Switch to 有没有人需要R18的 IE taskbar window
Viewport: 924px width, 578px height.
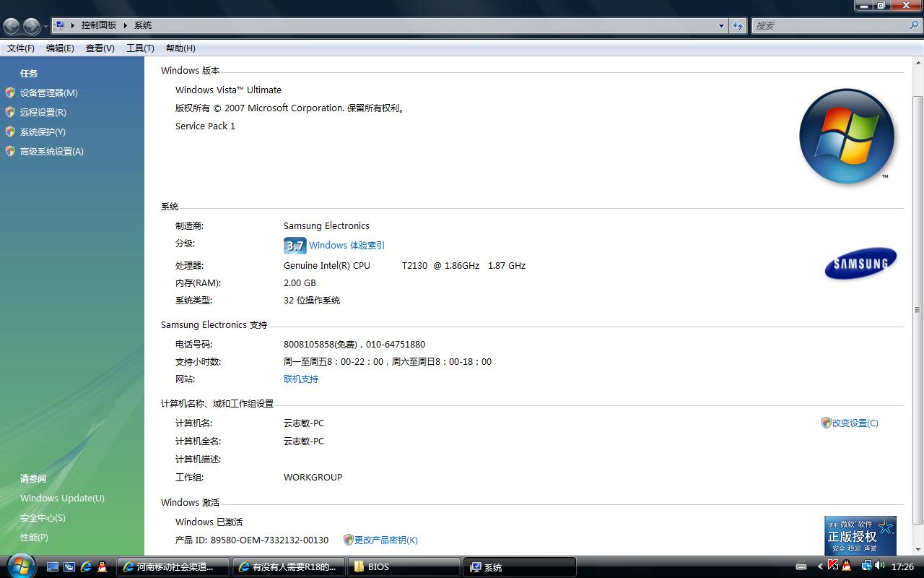point(289,567)
